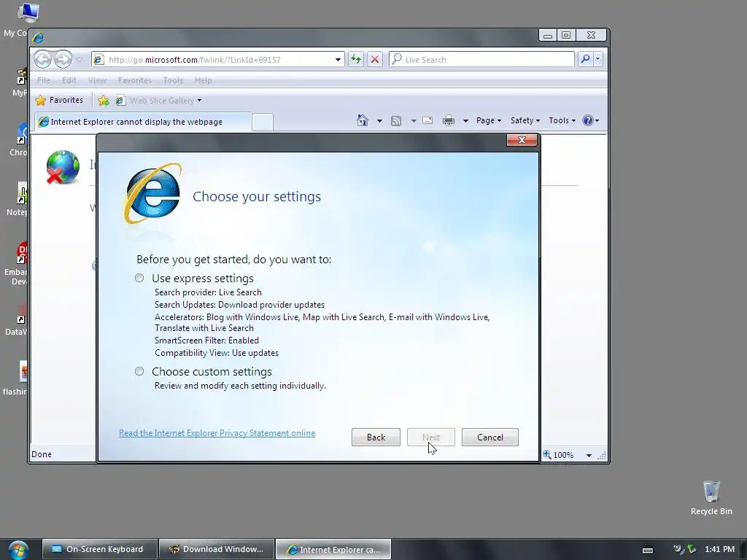Click the Cancel button in the dialog

point(489,437)
